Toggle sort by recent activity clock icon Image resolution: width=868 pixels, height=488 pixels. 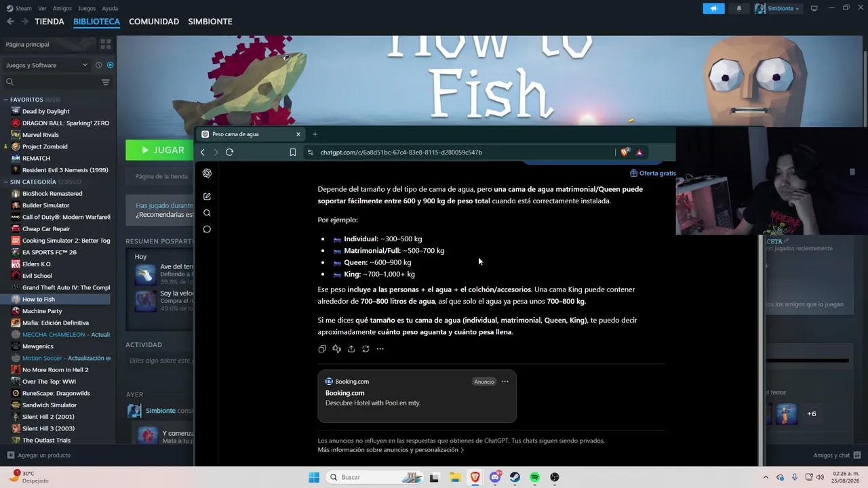[x=98, y=65]
